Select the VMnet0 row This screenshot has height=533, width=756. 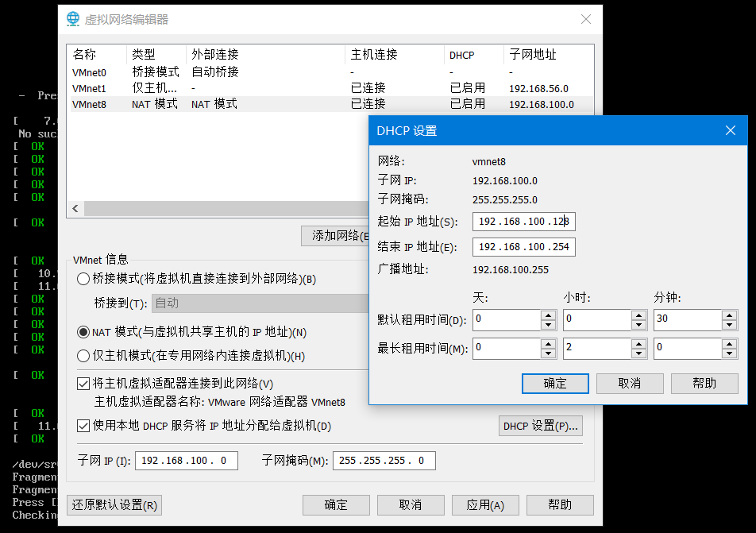click(x=332, y=72)
